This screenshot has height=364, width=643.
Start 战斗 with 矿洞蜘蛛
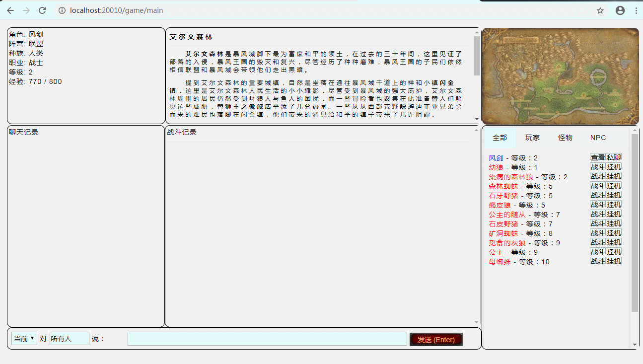[x=598, y=232]
